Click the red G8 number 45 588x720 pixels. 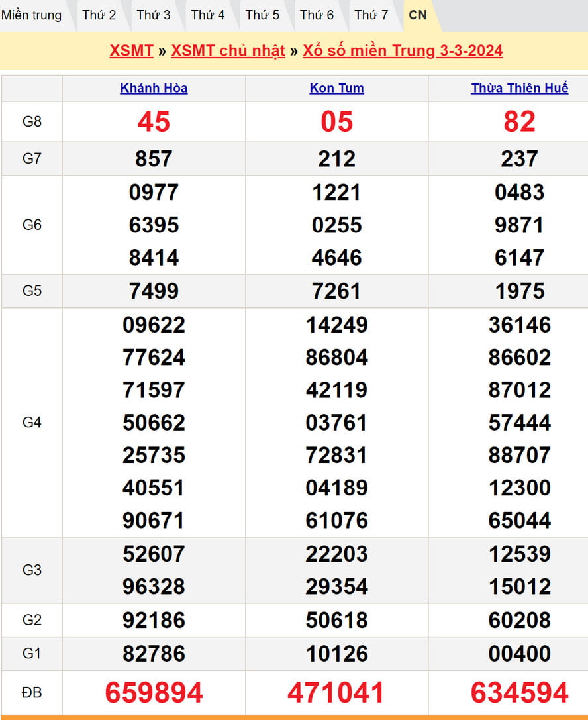[x=154, y=122]
